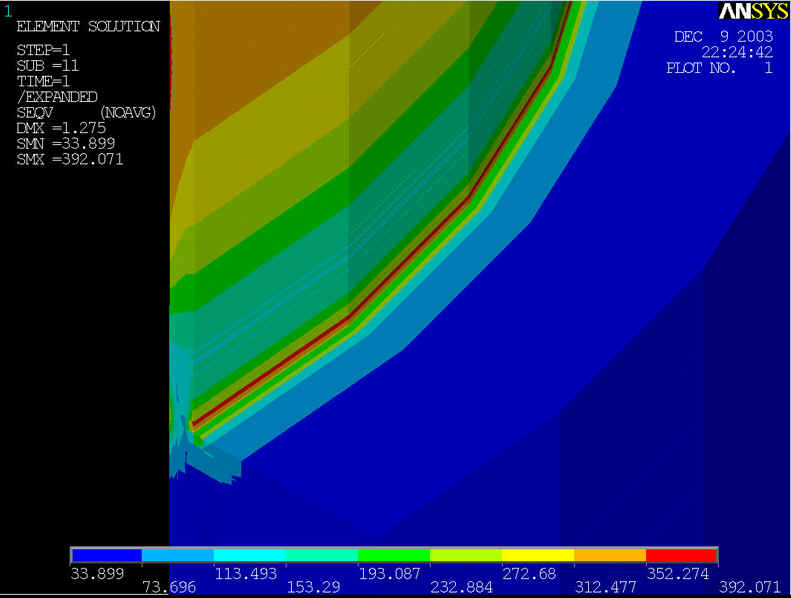Image resolution: width=791 pixels, height=598 pixels.
Task: Click the SEQV label
Action: click(x=34, y=113)
